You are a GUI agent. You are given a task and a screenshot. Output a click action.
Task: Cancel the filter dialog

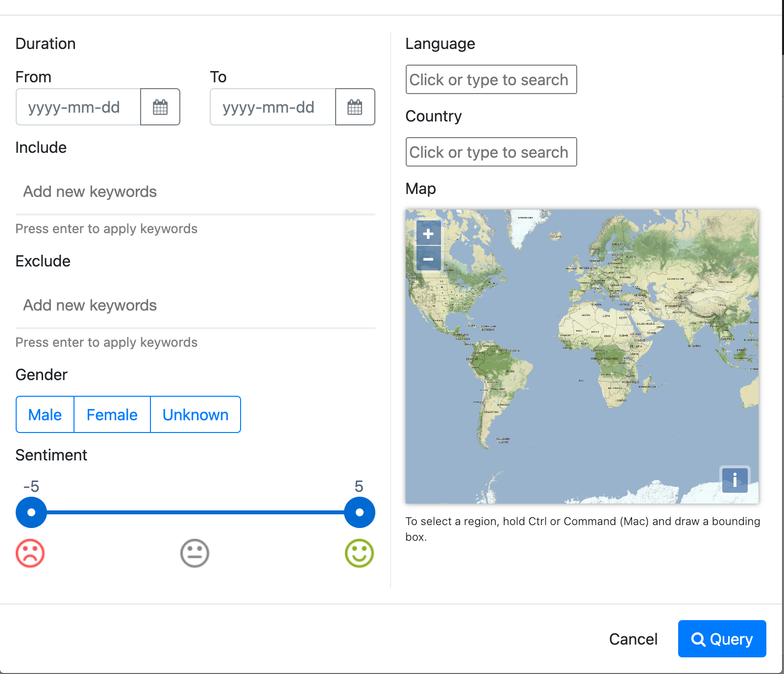pyautogui.click(x=633, y=639)
